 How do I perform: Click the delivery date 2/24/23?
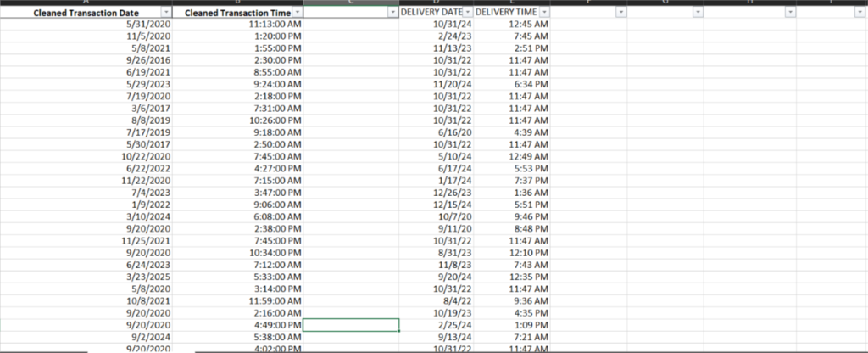437,36
